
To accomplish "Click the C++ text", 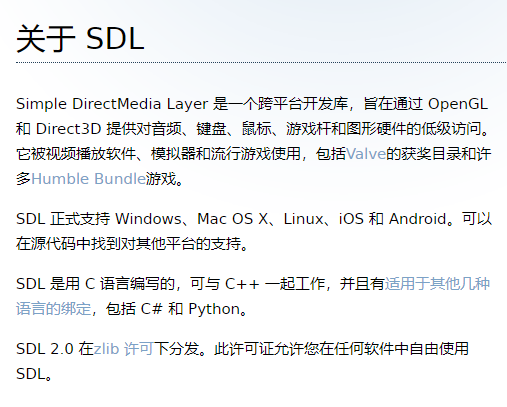I will pos(242,284).
